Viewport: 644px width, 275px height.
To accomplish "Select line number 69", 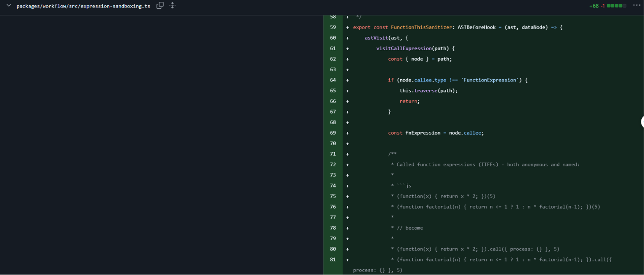I will click(333, 133).
